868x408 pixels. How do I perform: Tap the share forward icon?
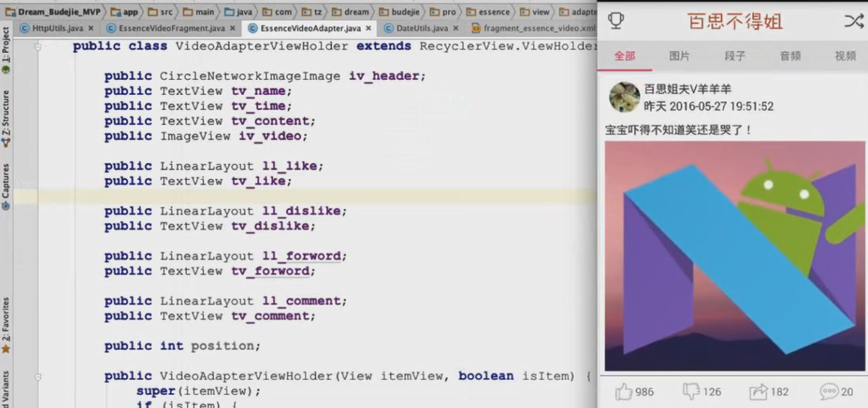coord(758,392)
